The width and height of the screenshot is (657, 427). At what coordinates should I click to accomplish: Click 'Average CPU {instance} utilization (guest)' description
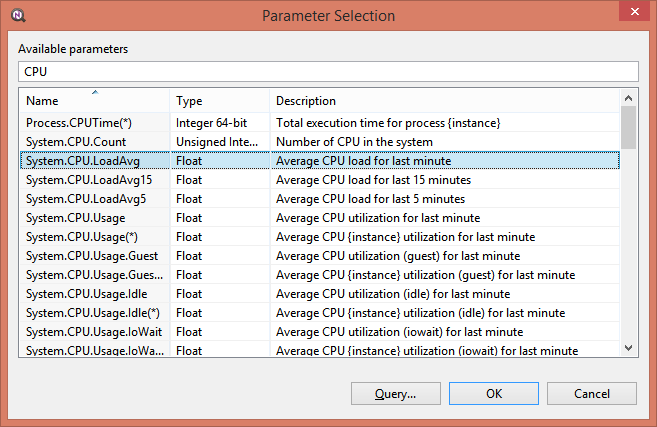pyautogui.click(x=425, y=275)
